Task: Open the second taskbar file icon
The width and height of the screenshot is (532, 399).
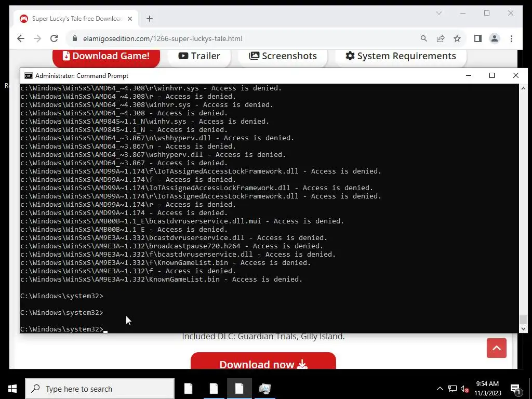Action: tap(214, 389)
